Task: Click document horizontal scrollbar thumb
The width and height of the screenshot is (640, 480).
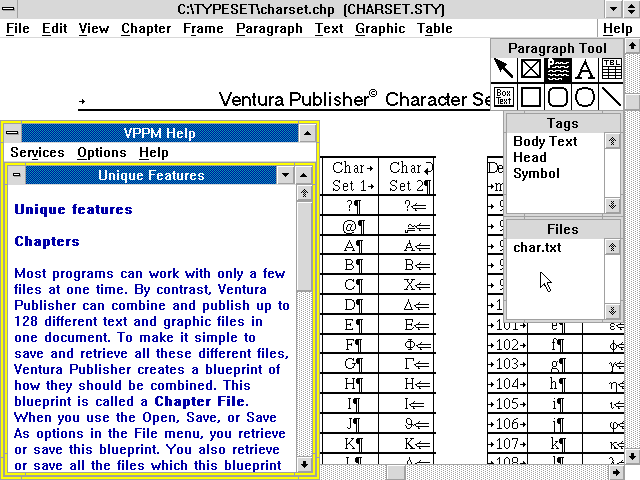Action: [x=396, y=472]
